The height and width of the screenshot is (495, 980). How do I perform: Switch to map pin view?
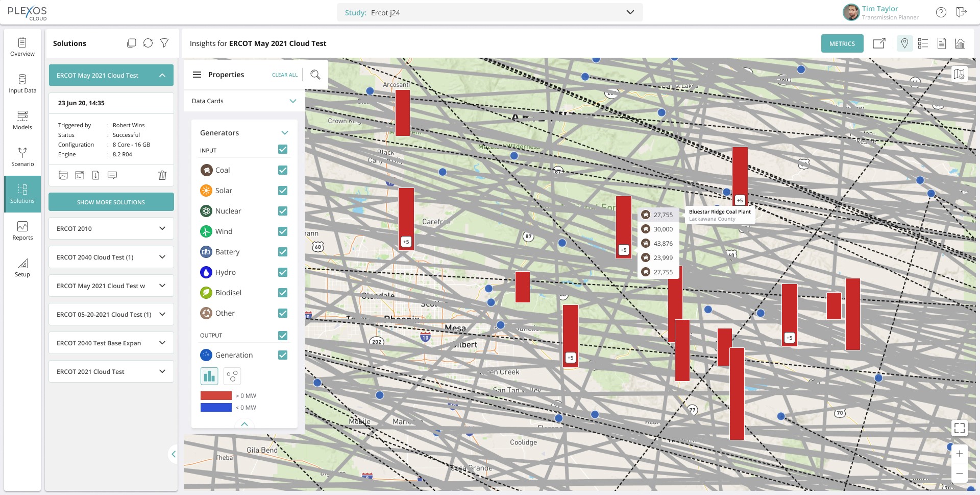coord(904,43)
